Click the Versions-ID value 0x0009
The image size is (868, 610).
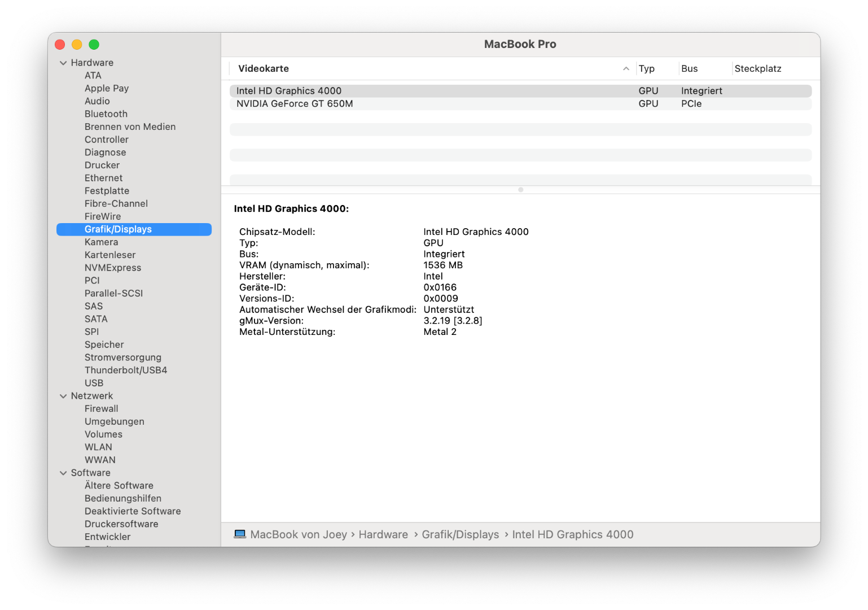pyautogui.click(x=441, y=298)
